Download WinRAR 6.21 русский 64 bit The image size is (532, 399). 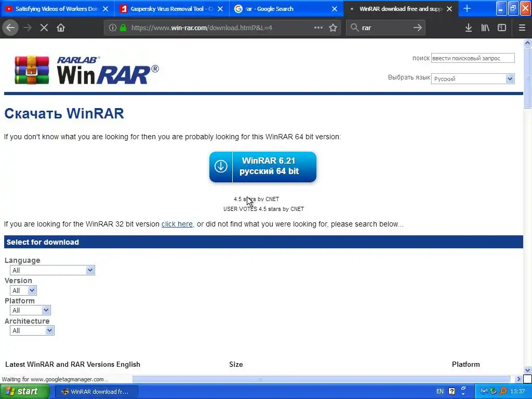[x=263, y=167]
